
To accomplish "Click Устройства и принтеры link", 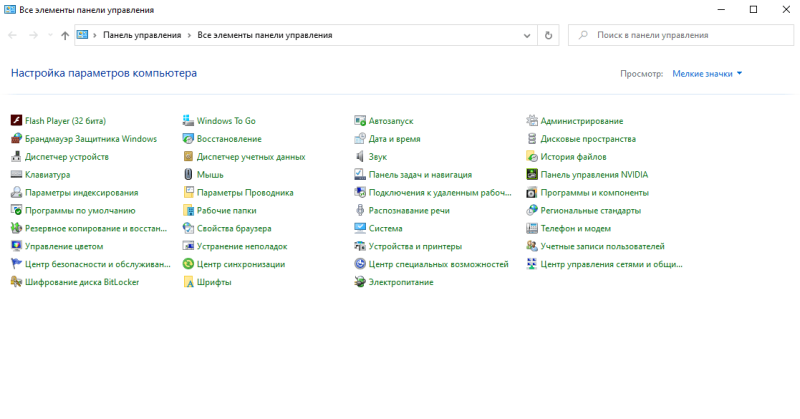I will click(415, 246).
